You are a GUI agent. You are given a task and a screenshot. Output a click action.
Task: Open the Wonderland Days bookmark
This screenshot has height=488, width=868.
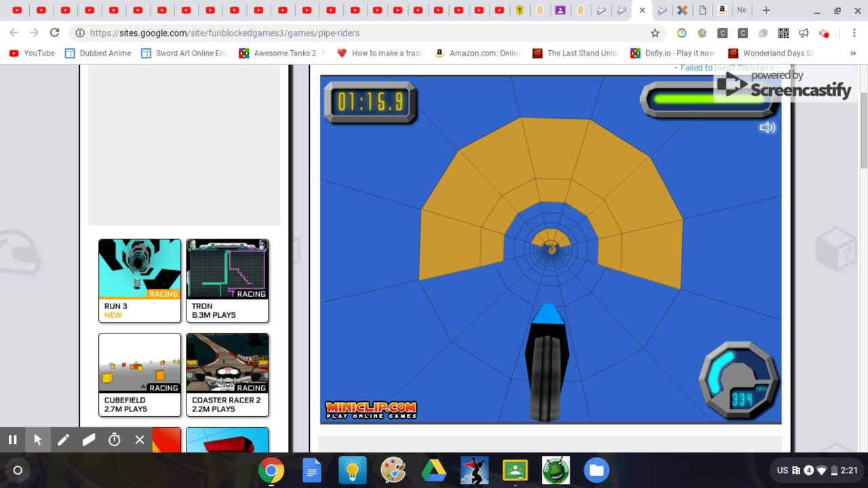tap(771, 53)
